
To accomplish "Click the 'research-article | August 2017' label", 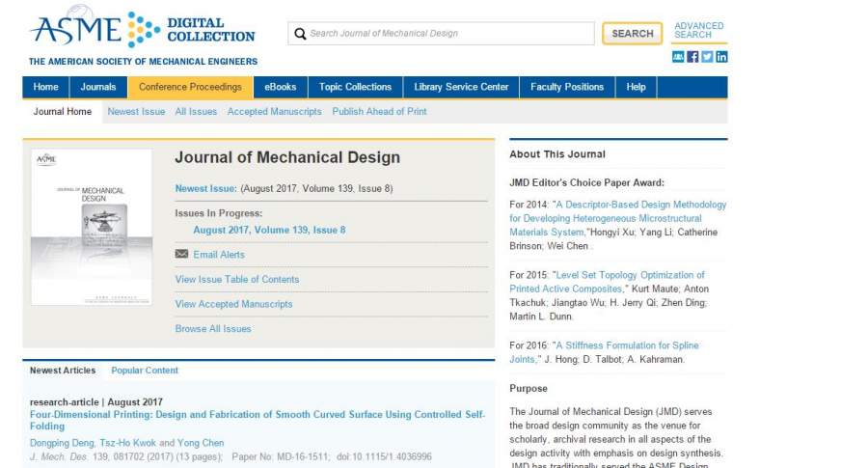I will tap(96, 402).
